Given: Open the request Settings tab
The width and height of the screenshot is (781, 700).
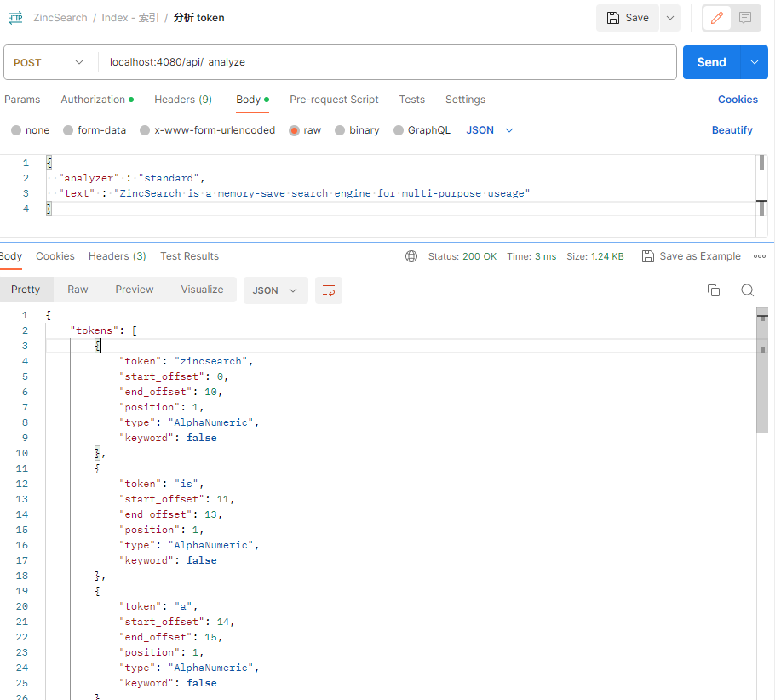Looking at the screenshot, I should click(x=465, y=100).
